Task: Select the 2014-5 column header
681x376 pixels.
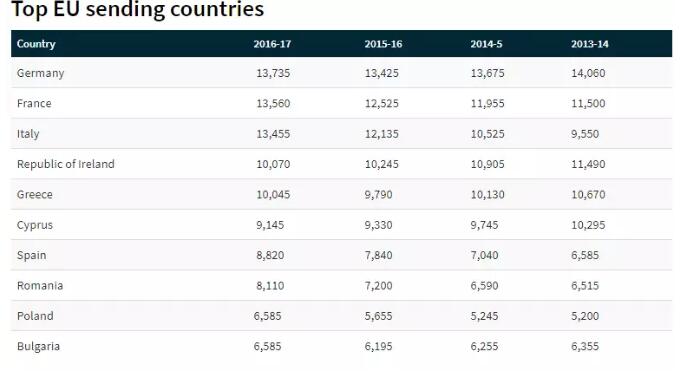Action: [x=486, y=44]
